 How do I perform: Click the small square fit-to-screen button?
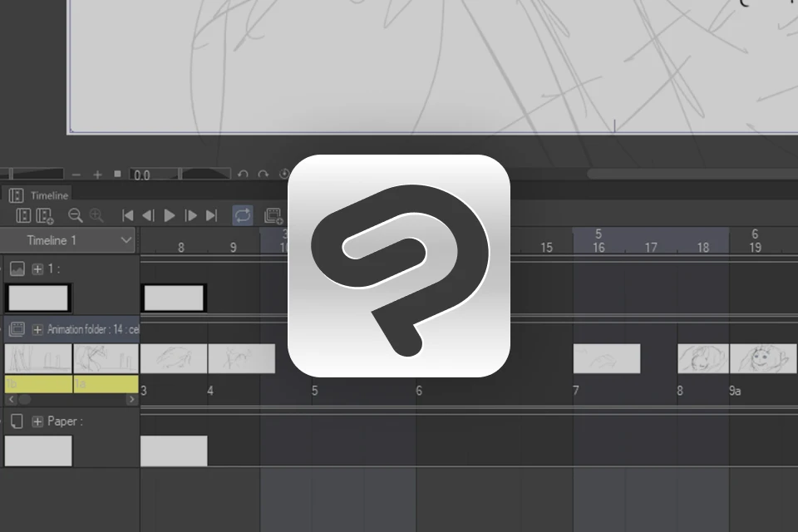(117, 174)
